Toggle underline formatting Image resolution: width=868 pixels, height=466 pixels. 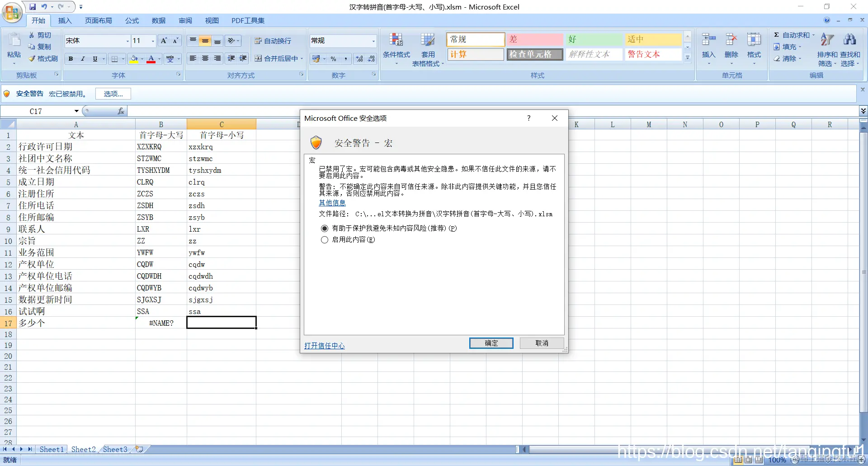[95, 59]
